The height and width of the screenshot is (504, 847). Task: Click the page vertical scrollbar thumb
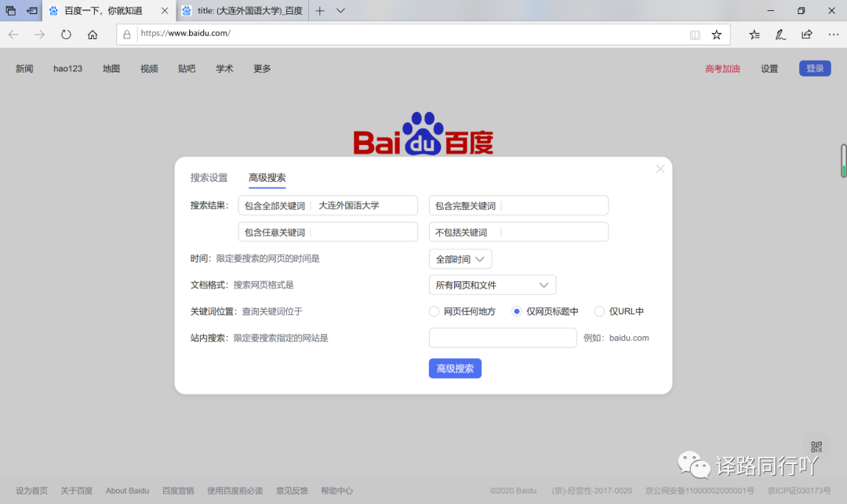click(843, 161)
